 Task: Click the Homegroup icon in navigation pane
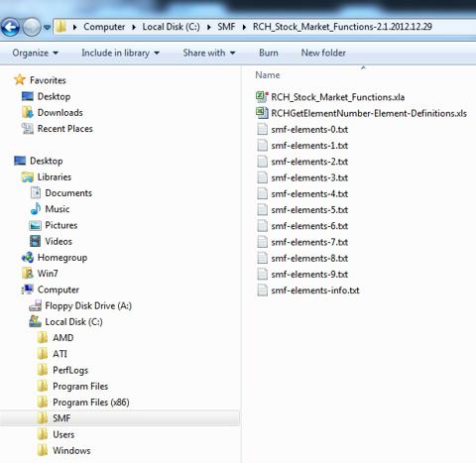click(x=28, y=258)
